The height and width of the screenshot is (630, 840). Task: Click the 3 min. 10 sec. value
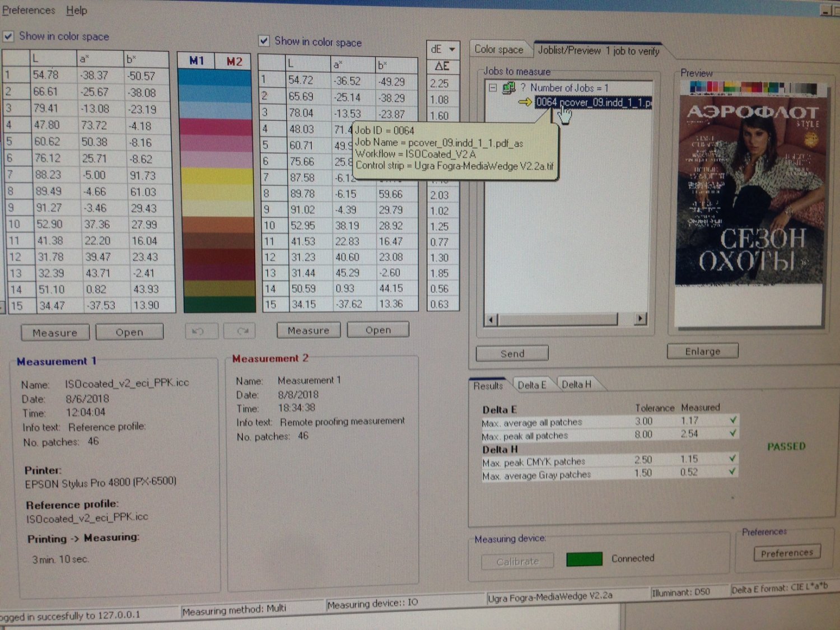coord(60,559)
